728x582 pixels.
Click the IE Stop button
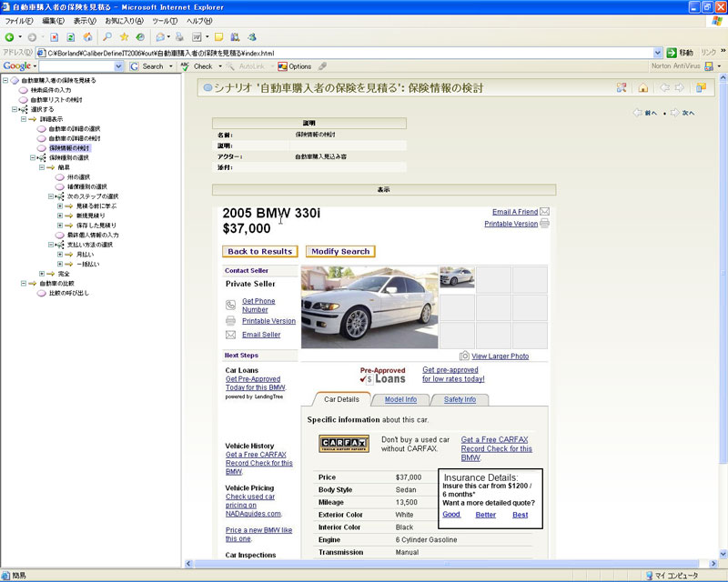click(54, 37)
